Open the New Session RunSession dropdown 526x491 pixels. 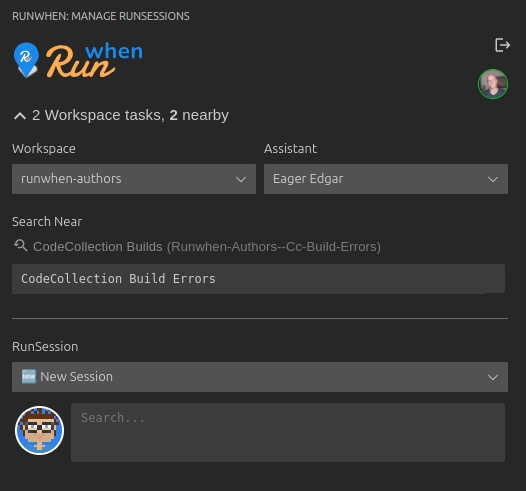(260, 377)
